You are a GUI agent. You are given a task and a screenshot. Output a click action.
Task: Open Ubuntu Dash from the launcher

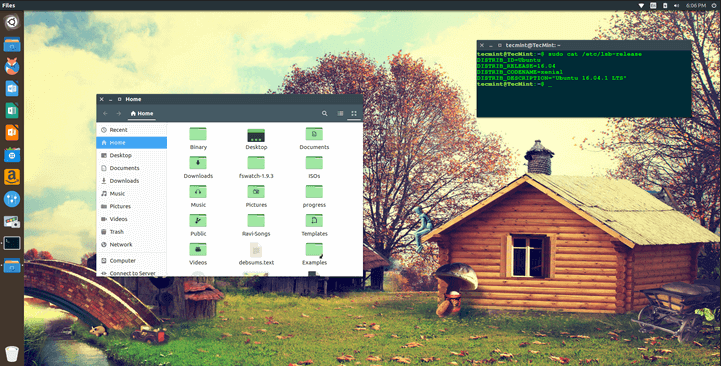pos(12,22)
